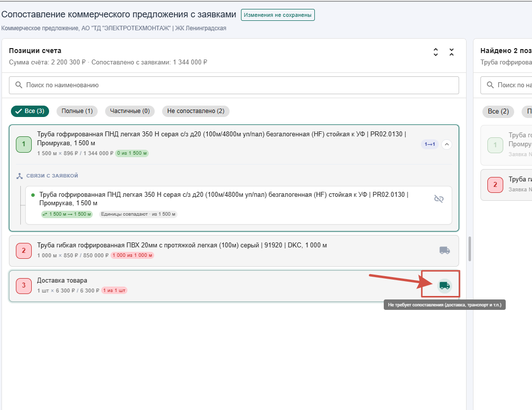Filter by Не сопоставлено (2)
The height and width of the screenshot is (410, 532).
tap(196, 111)
